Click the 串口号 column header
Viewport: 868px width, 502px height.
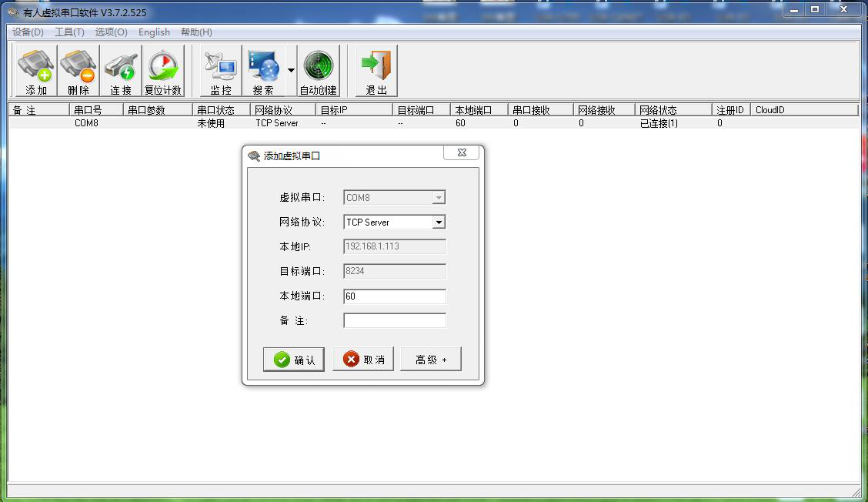pyautogui.click(x=95, y=109)
